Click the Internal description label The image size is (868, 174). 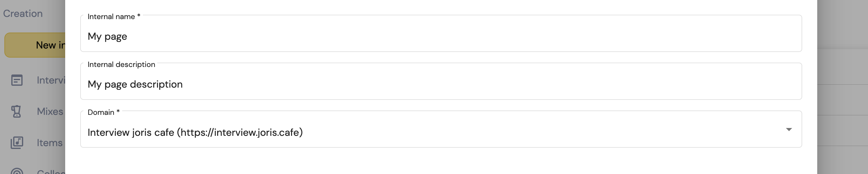tap(121, 64)
